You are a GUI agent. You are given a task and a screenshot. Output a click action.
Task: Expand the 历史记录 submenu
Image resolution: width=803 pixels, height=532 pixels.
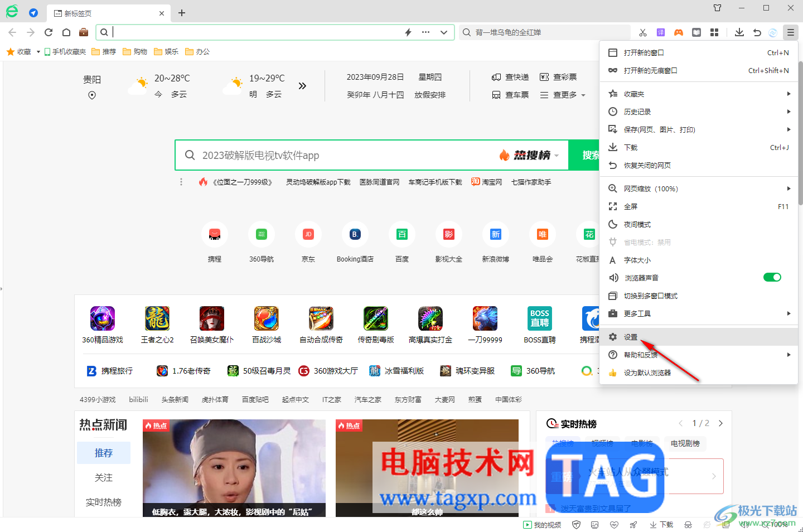[x=699, y=112]
